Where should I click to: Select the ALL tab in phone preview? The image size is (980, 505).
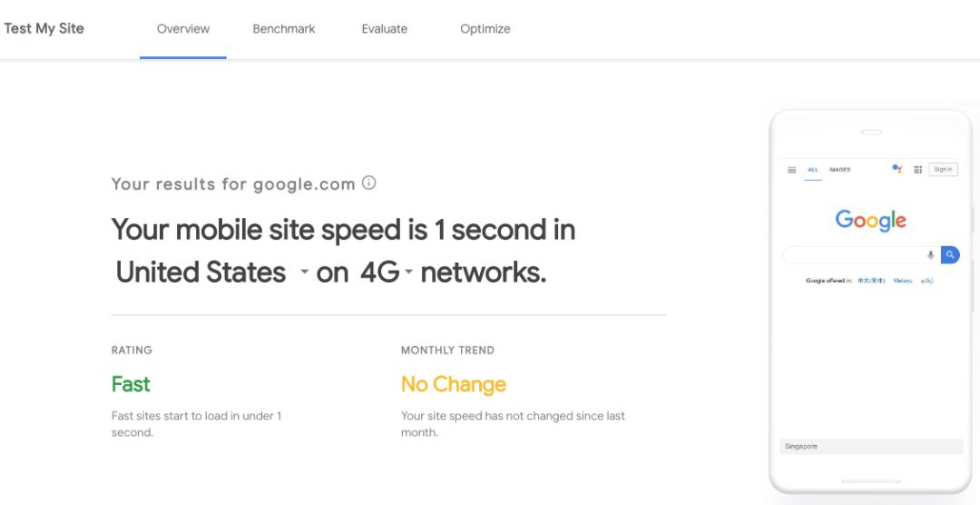813,170
